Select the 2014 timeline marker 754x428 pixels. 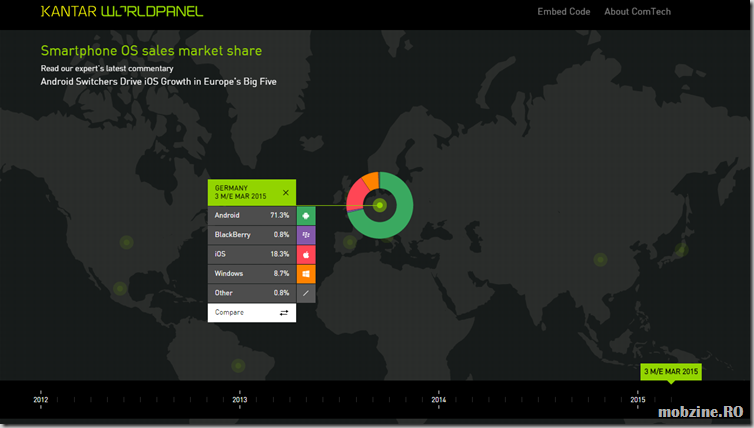[x=439, y=400]
